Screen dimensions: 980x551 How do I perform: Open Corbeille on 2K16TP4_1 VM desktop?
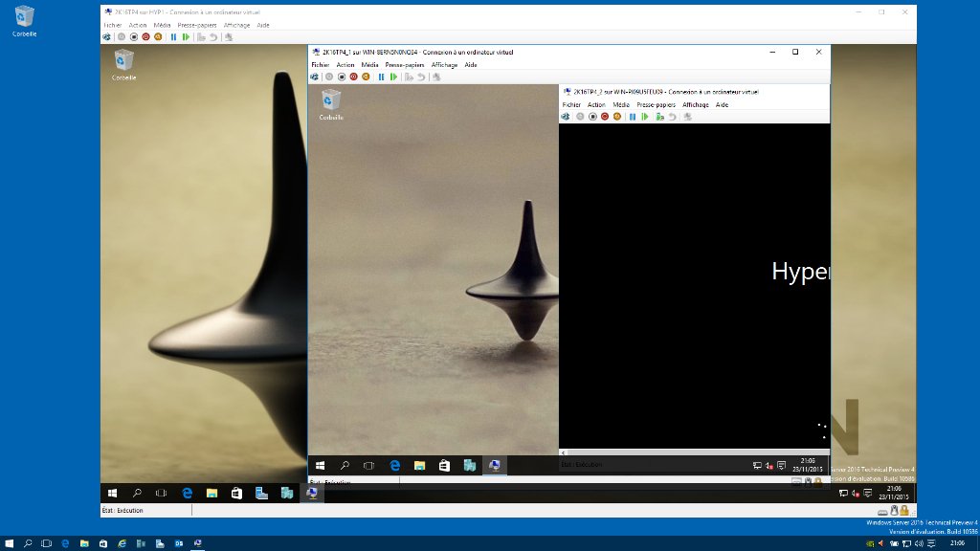tap(331, 104)
